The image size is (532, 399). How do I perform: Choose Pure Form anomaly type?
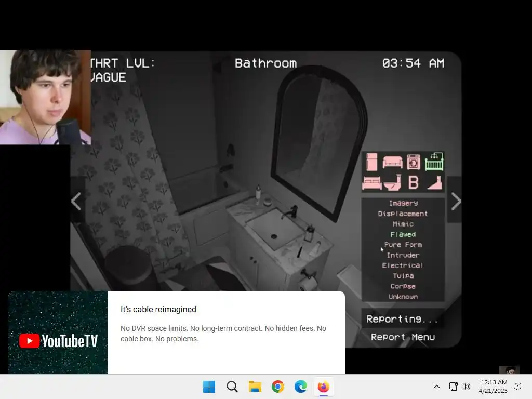(403, 245)
